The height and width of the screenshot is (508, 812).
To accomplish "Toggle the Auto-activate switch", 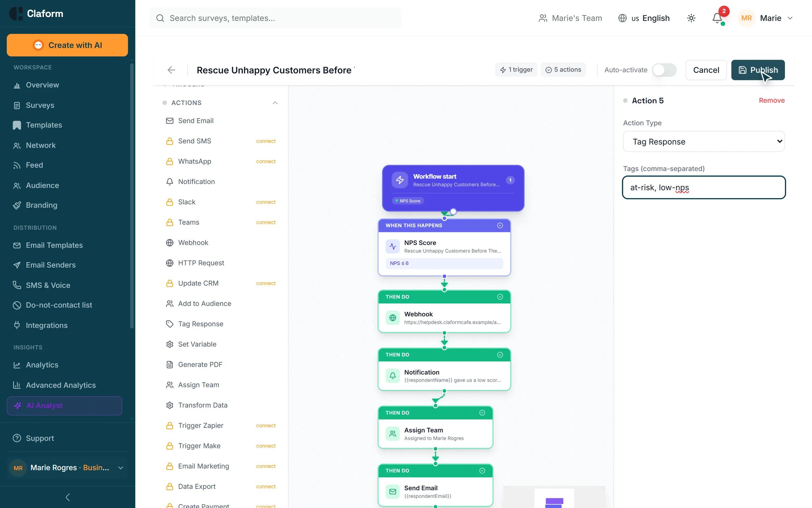I will coord(664,70).
